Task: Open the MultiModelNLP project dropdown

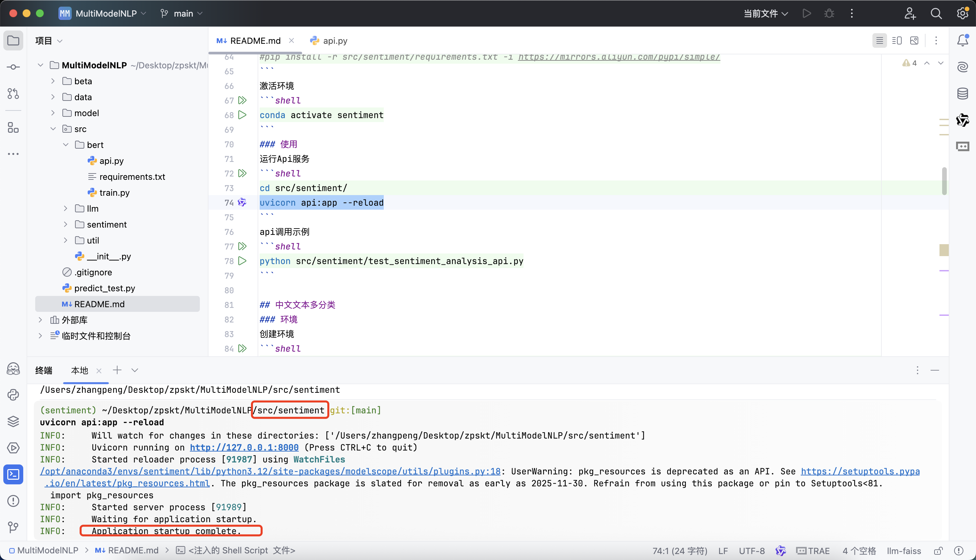Action: pos(102,14)
